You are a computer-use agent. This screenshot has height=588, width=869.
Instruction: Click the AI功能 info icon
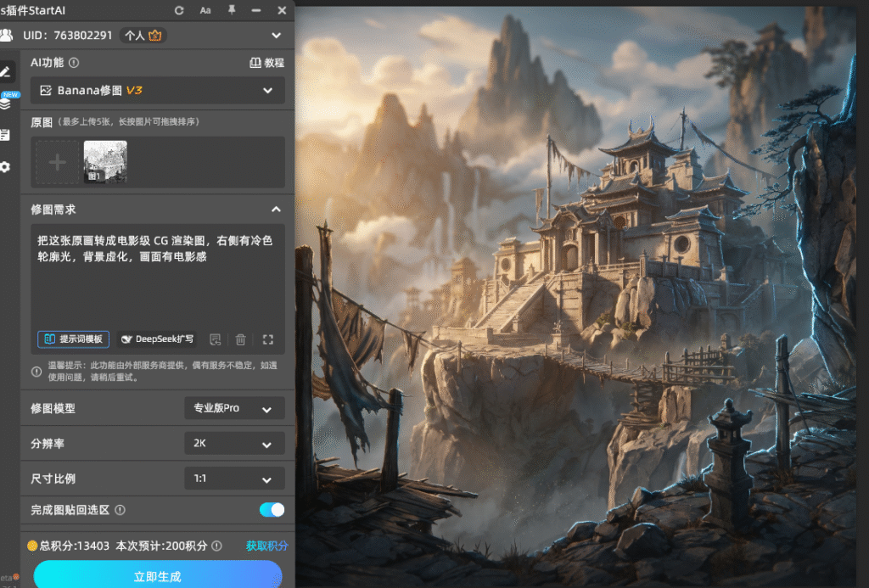coord(74,63)
